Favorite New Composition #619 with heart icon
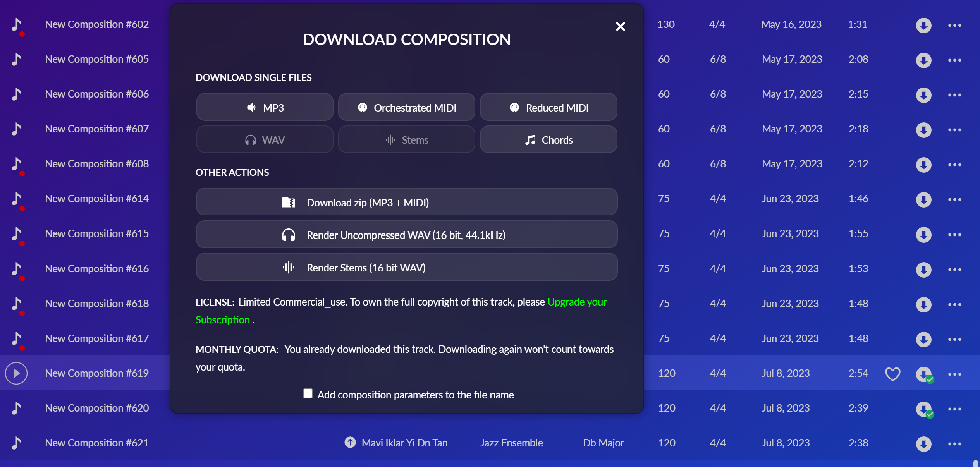This screenshot has height=467, width=980. [892, 374]
